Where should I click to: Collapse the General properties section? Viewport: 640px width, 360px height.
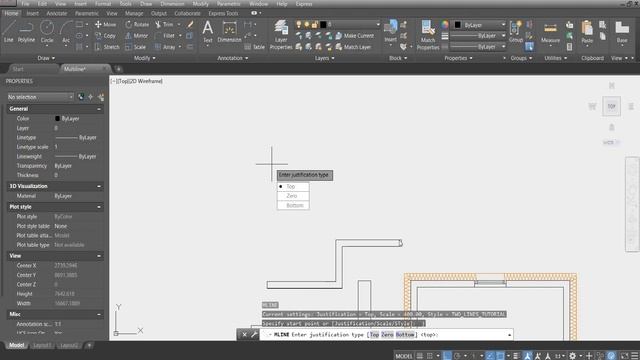(x=99, y=109)
